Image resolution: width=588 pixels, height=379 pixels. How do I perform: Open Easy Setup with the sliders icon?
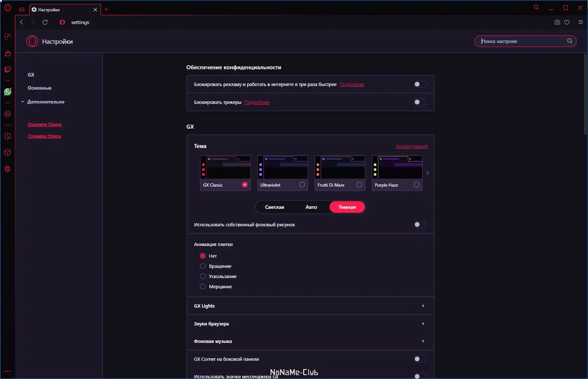click(x=580, y=22)
